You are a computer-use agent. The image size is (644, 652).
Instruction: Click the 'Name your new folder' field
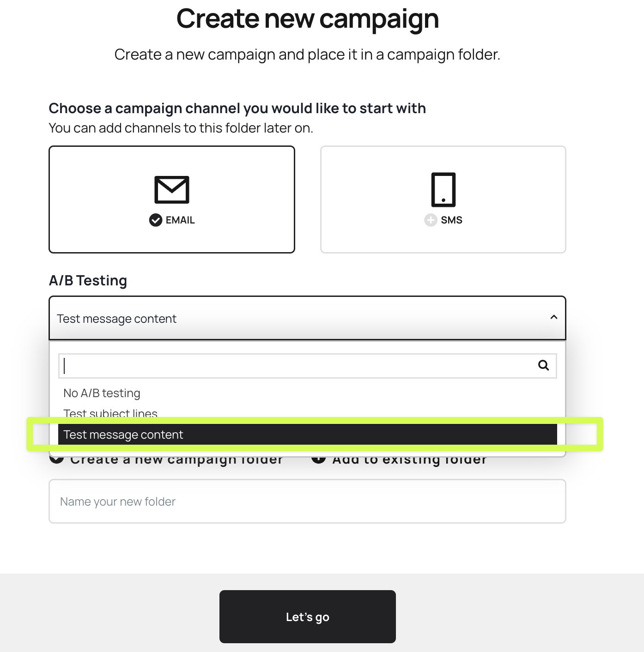[307, 501]
